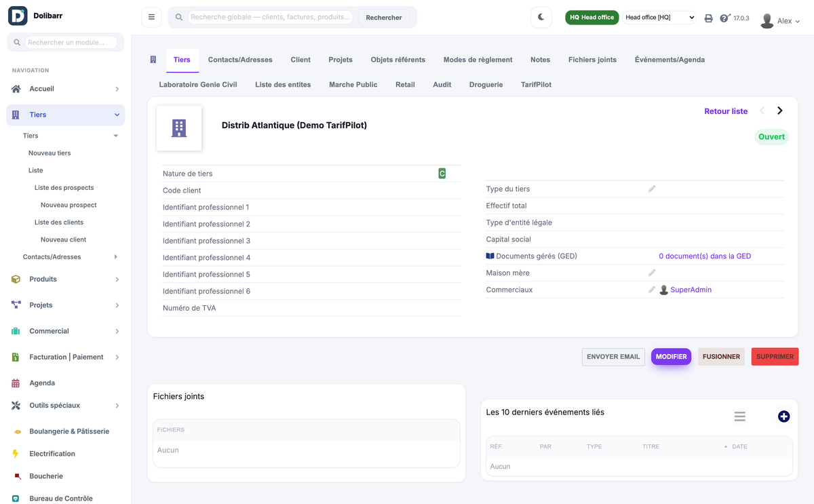Click the MODIFIER button
This screenshot has height=504, width=814.
[x=671, y=357]
